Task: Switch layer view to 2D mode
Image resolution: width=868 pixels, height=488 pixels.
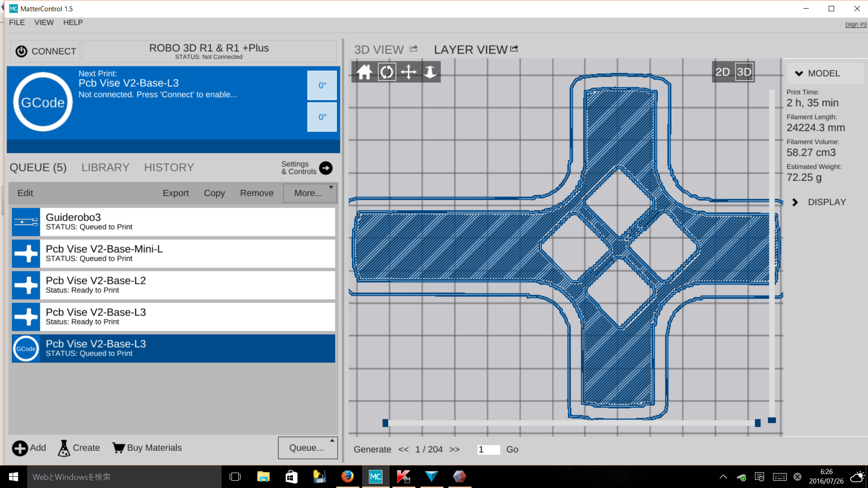Action: point(722,72)
